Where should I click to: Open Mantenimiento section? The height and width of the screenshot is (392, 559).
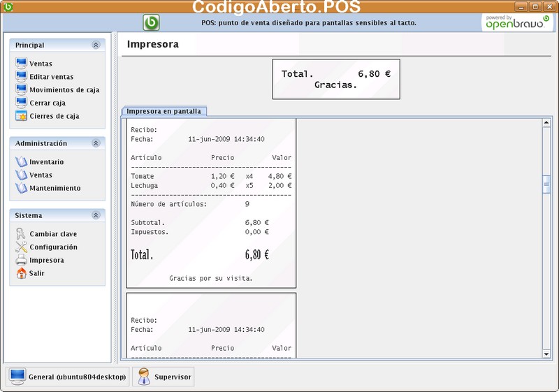(55, 188)
